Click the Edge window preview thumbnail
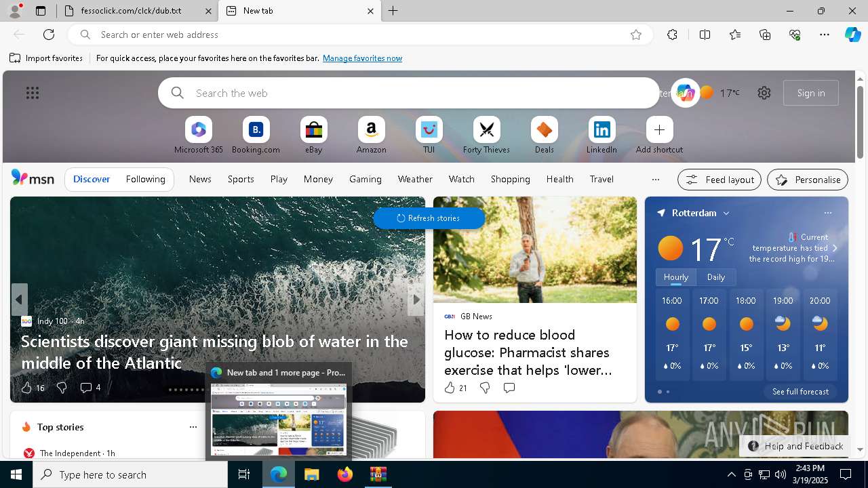Viewport: 868px width, 488px height. 278,420
